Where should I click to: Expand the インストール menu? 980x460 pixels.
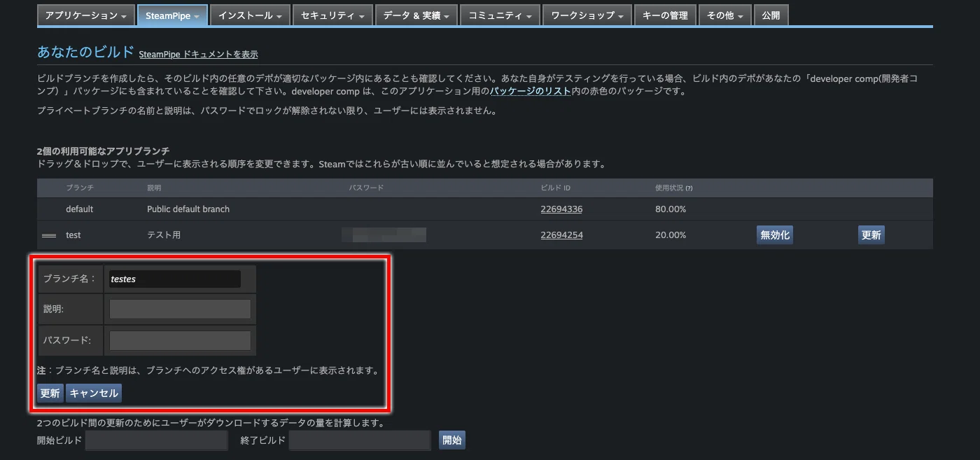click(250, 15)
